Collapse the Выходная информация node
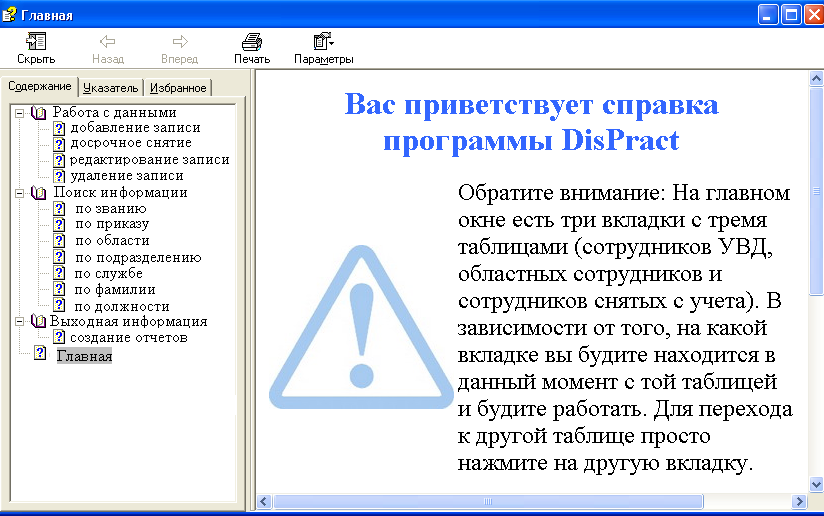Image resolution: width=824 pixels, height=516 pixels. [19, 321]
